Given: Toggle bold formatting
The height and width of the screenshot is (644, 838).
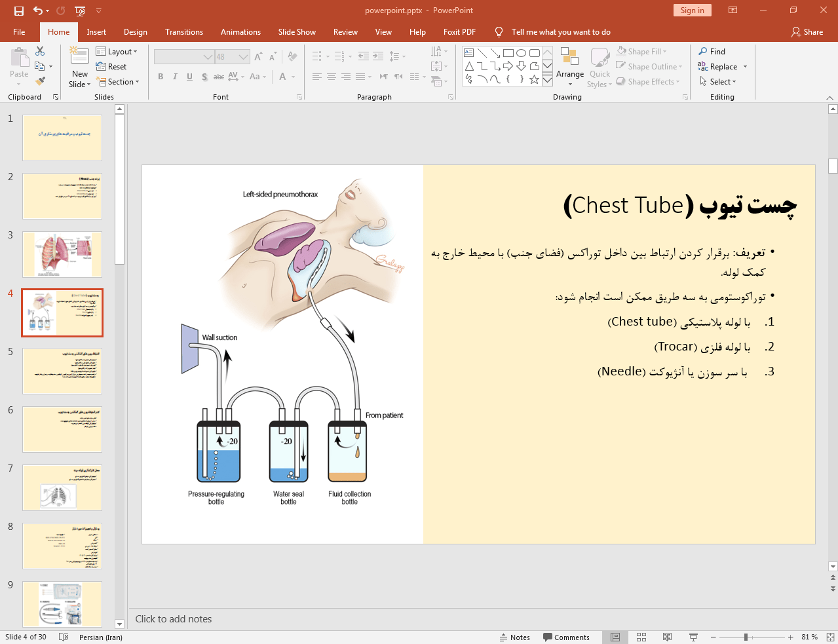Looking at the screenshot, I should pos(161,77).
